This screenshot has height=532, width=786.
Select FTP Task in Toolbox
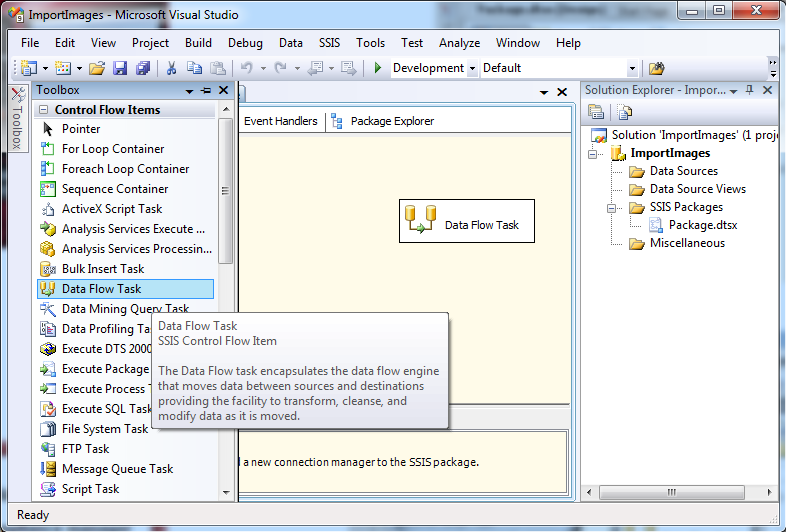coord(125,449)
